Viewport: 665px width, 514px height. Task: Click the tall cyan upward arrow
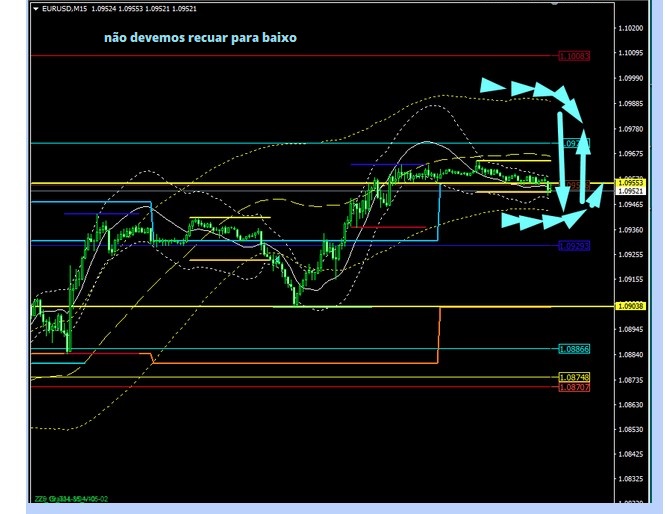pos(584,168)
